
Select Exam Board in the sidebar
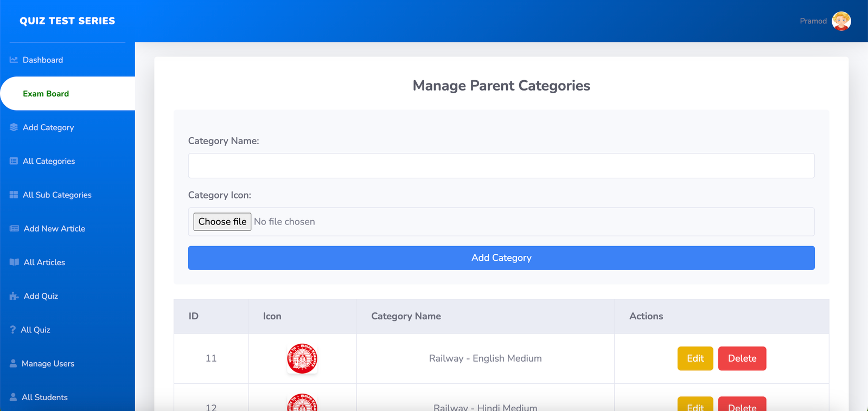67,93
